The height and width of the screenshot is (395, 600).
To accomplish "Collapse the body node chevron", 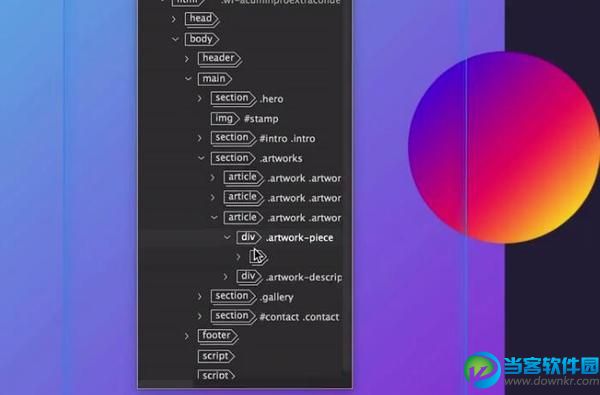I will [175, 39].
